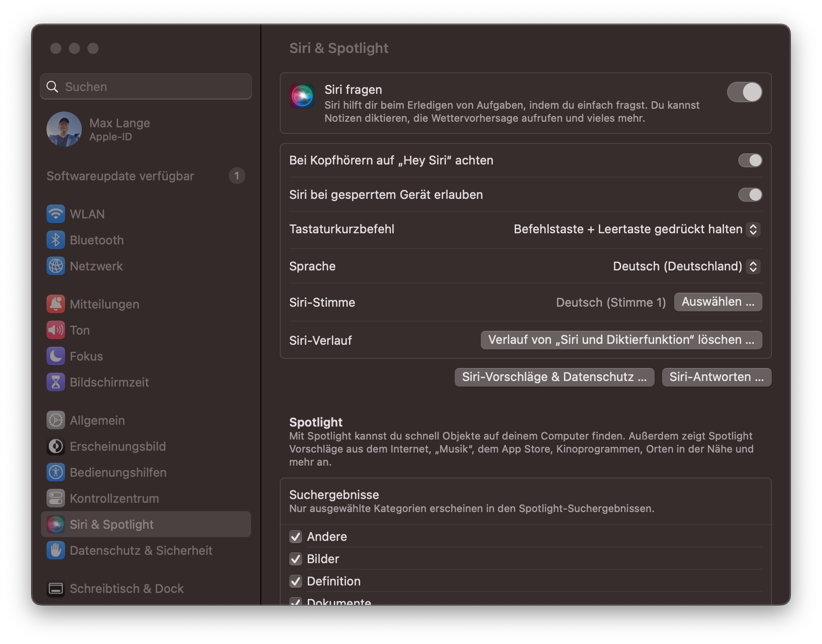The image size is (822, 644).
Task: Open Allgemein settings in sidebar
Action: [x=97, y=421]
